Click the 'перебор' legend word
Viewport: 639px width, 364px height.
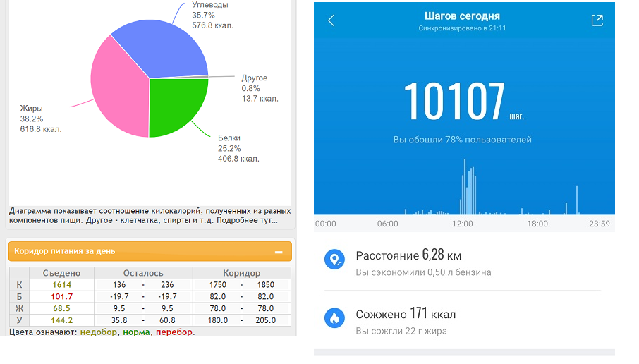pyautogui.click(x=174, y=332)
